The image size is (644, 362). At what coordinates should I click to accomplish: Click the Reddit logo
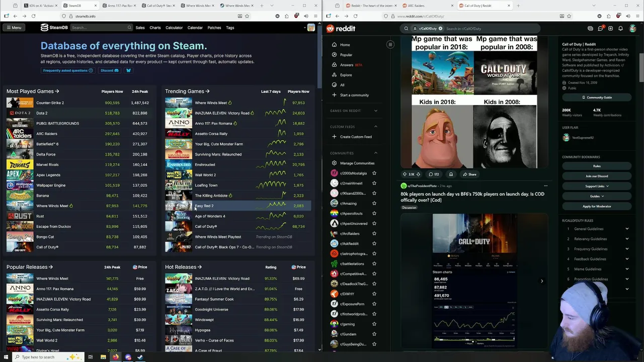341,29
